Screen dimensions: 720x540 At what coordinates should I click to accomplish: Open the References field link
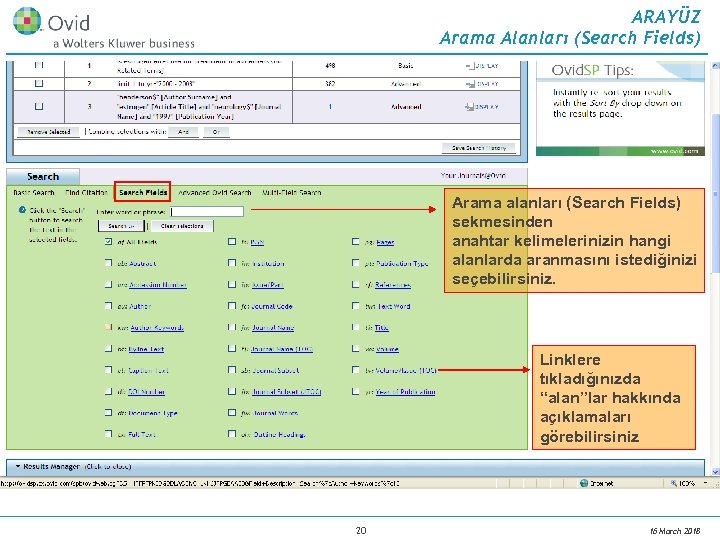pos(393,285)
